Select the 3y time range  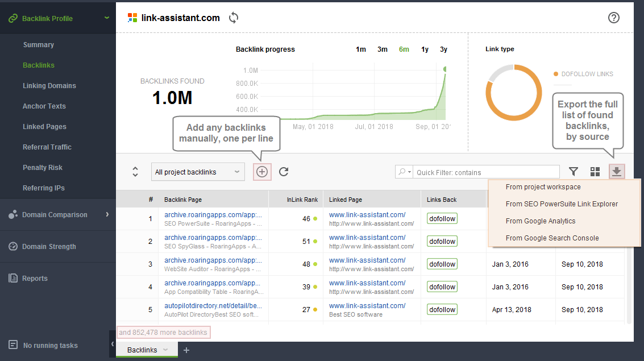[x=443, y=49]
